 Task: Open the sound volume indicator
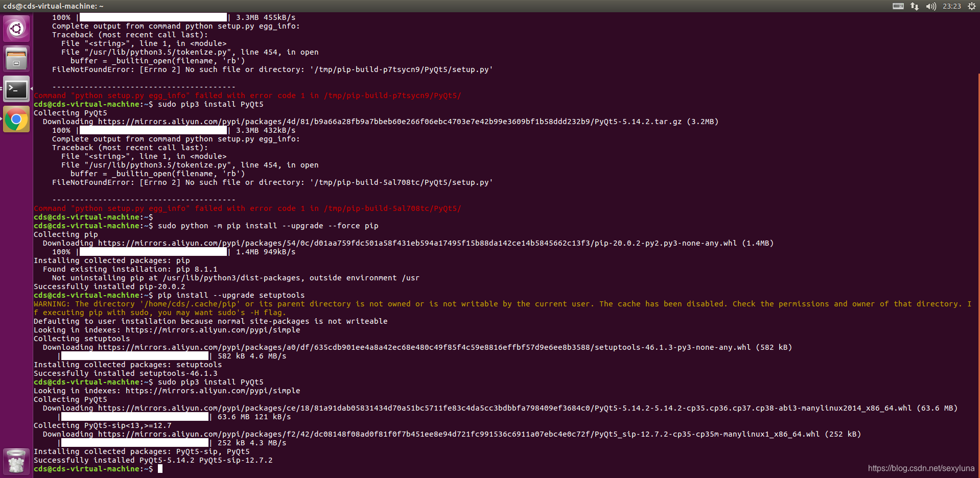point(931,6)
